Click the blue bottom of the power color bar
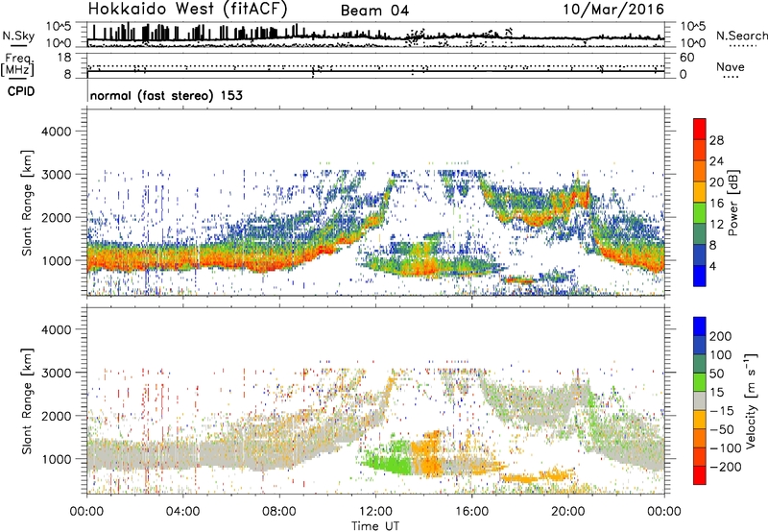 coord(700,276)
